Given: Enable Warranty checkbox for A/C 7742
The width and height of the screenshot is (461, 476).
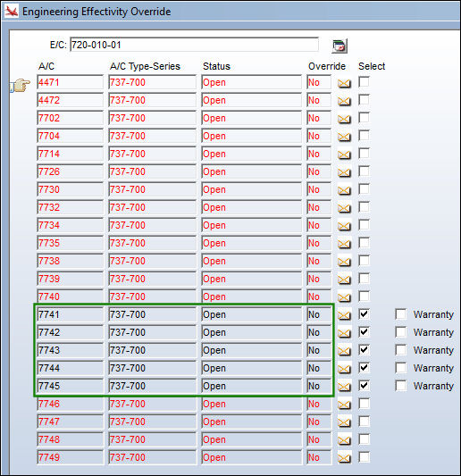Looking at the screenshot, I should tap(401, 332).
